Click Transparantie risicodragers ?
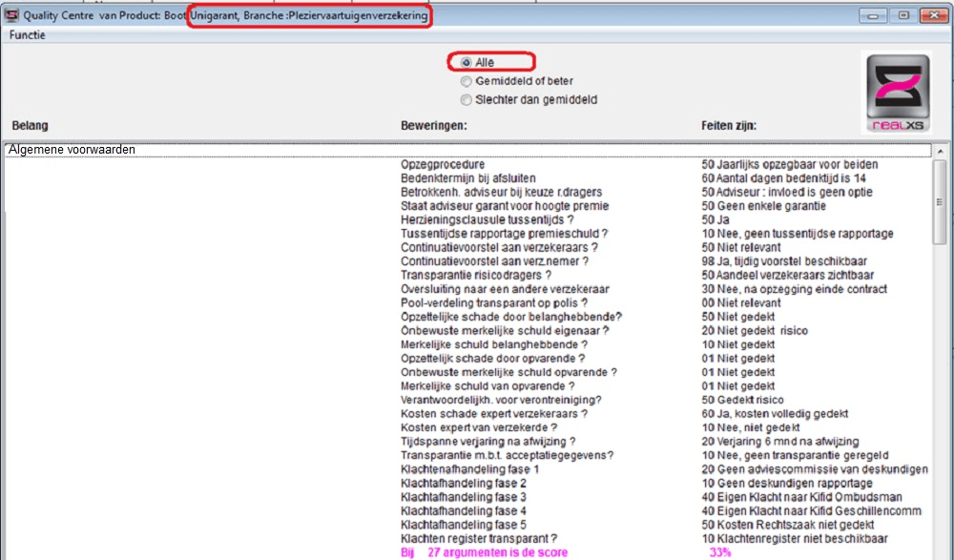This screenshot has height=560, width=954. click(476, 276)
